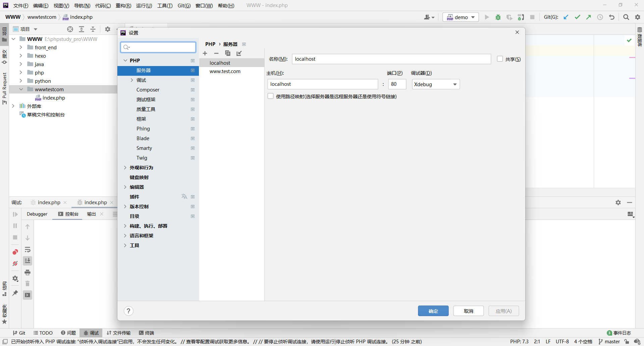Expand the 版本控制 settings section
The height and width of the screenshot is (346, 644).
pos(125,207)
